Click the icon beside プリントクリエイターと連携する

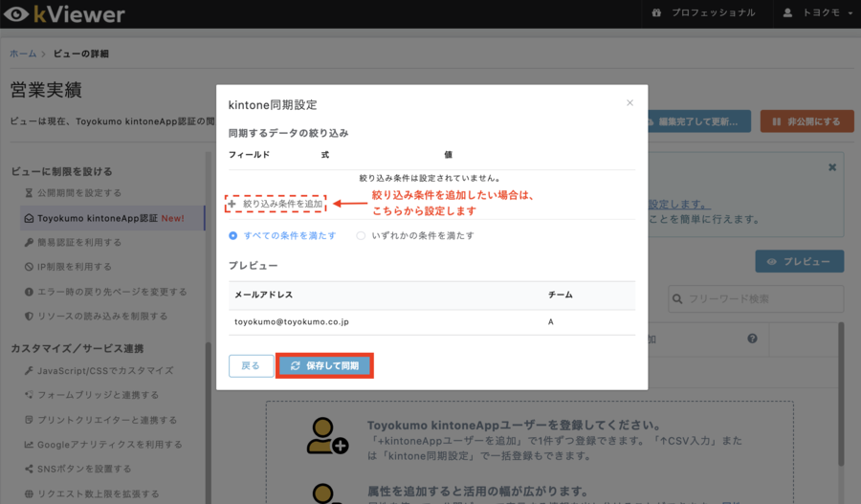[29, 420]
